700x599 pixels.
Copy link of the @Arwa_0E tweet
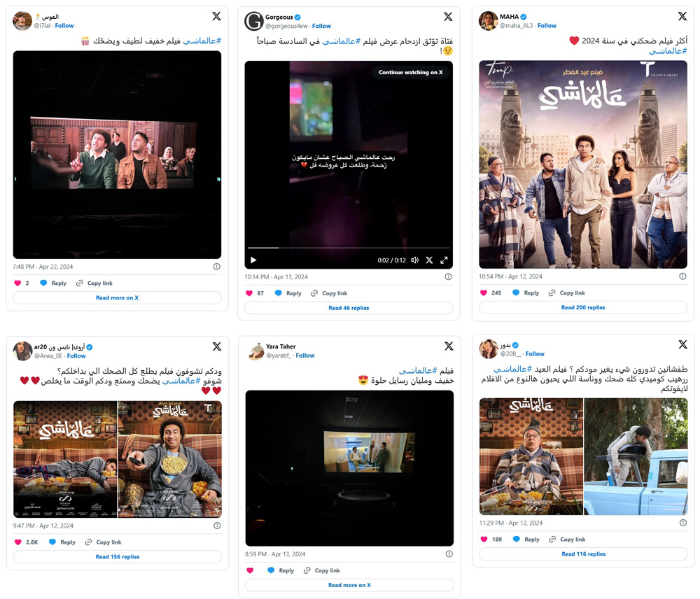(x=103, y=542)
